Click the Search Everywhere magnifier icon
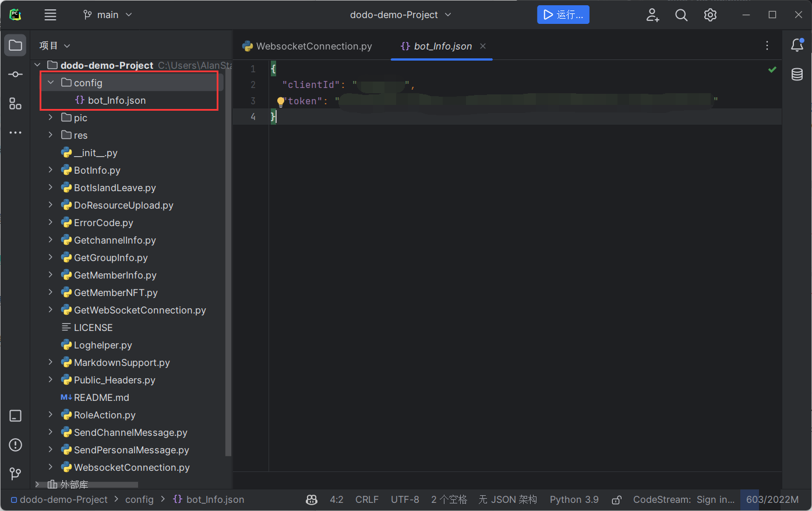Image resolution: width=812 pixels, height=511 pixels. coord(681,15)
